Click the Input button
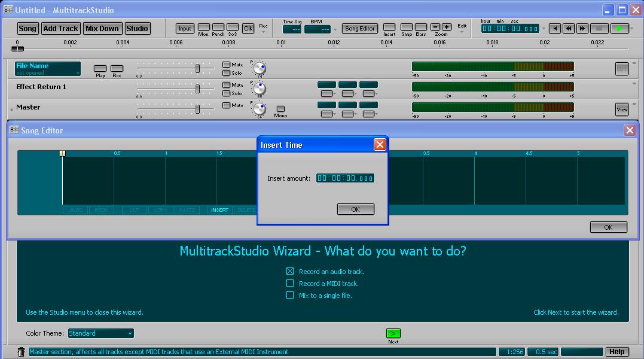644x359 pixels. (x=185, y=28)
